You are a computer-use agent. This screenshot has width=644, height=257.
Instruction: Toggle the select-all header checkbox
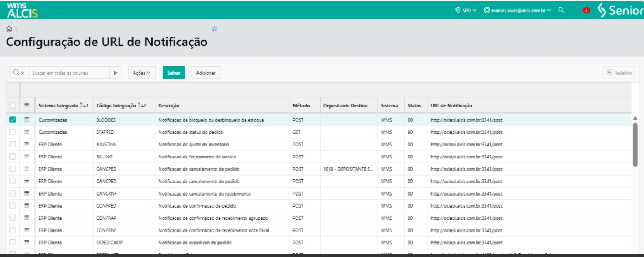pos(13,105)
